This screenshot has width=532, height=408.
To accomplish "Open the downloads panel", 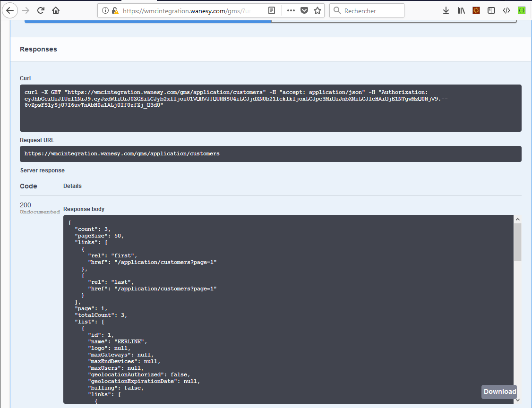I will [x=446, y=10].
